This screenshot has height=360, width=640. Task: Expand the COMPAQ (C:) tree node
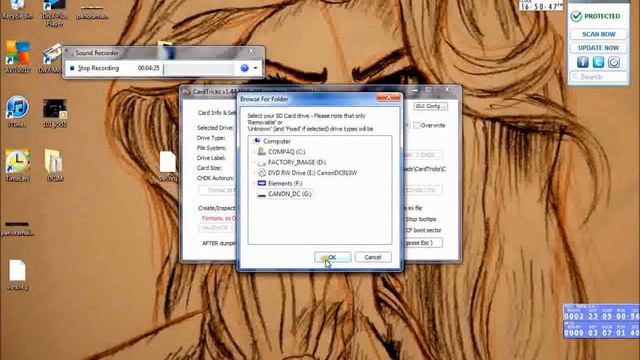253,152
